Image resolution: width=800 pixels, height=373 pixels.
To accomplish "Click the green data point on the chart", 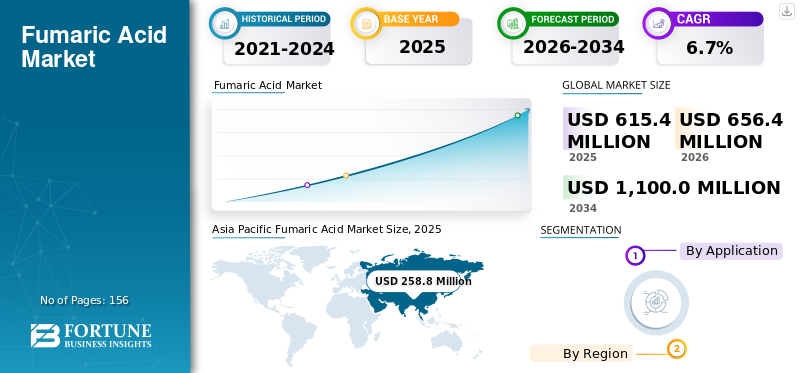I will [x=517, y=115].
